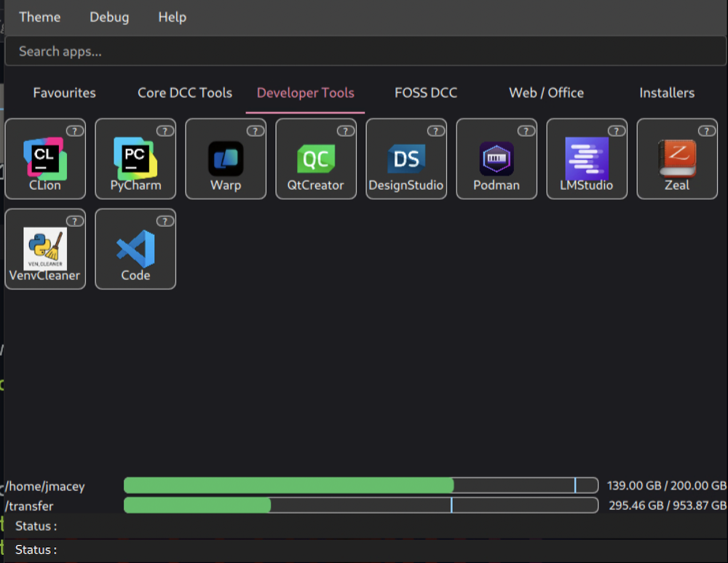Click the 295.46 GB / 953.87 GB readout
The width and height of the screenshot is (728, 563).
point(668,506)
